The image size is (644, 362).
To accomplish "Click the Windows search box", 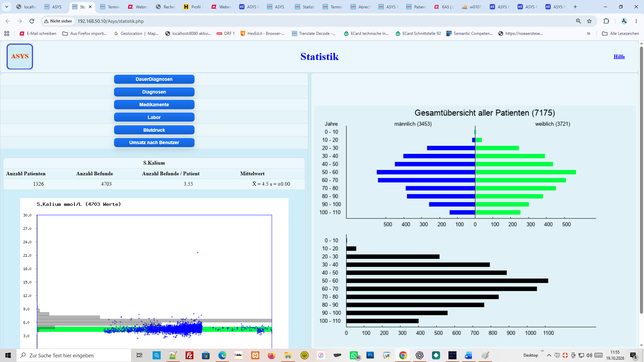I will tap(74, 355).
